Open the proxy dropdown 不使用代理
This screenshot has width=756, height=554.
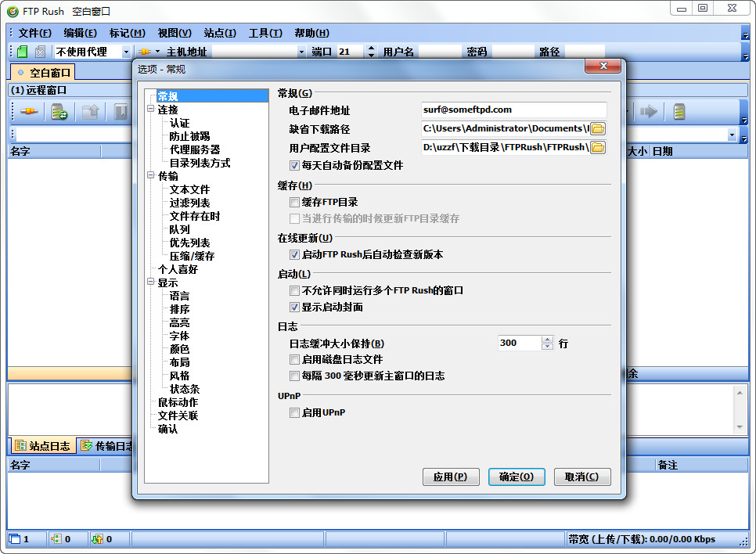pos(126,52)
